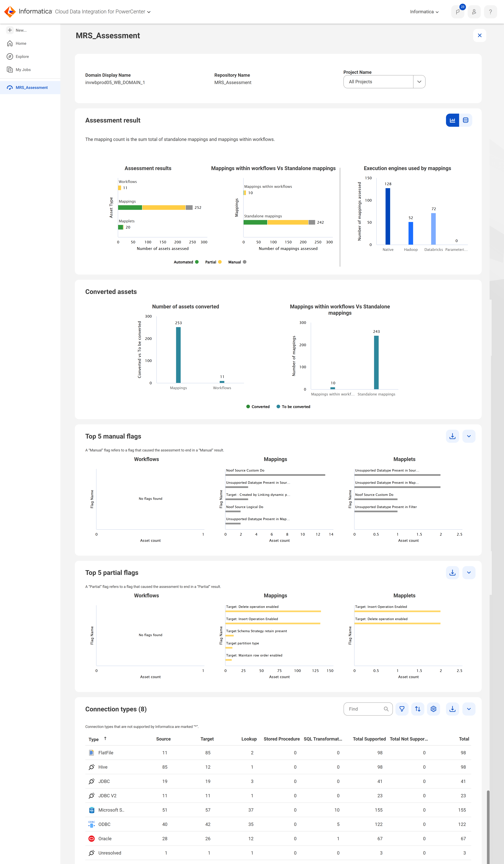This screenshot has height=864, width=504.
Task: Open the sort icon for Connection types
Action: click(418, 709)
